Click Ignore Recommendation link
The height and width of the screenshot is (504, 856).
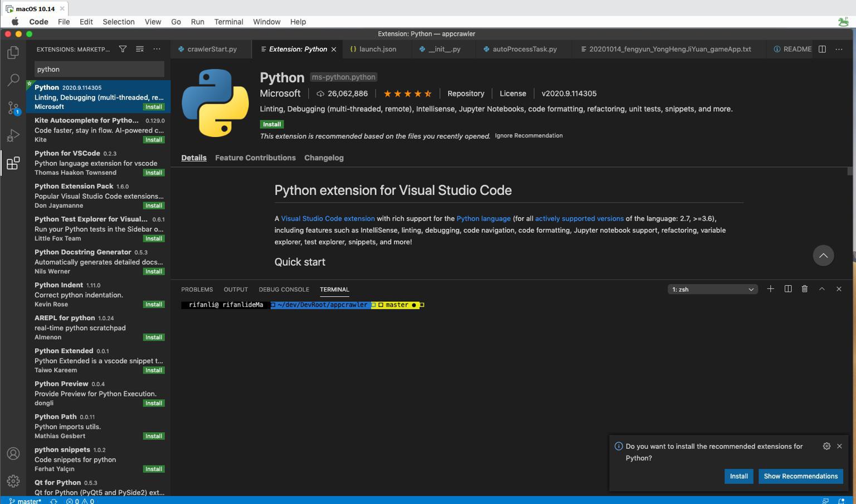pos(529,135)
